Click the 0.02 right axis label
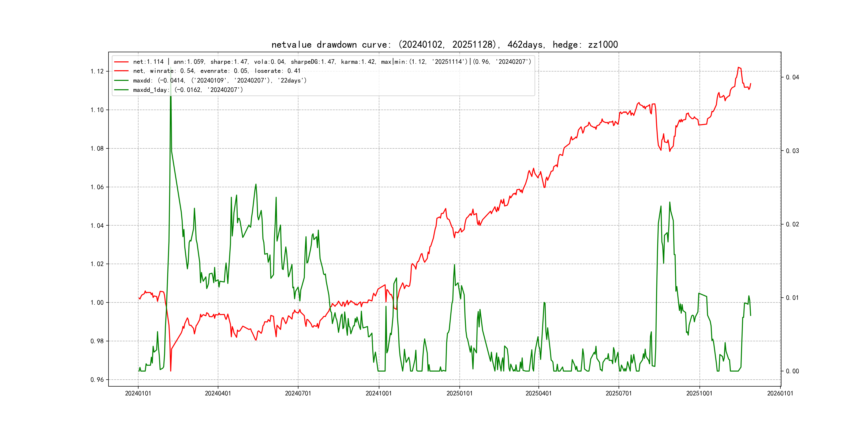The image size is (868, 434). [792, 225]
